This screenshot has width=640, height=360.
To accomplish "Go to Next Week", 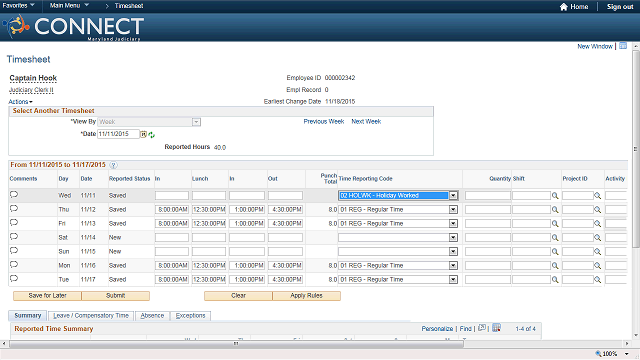I will point(366,122).
